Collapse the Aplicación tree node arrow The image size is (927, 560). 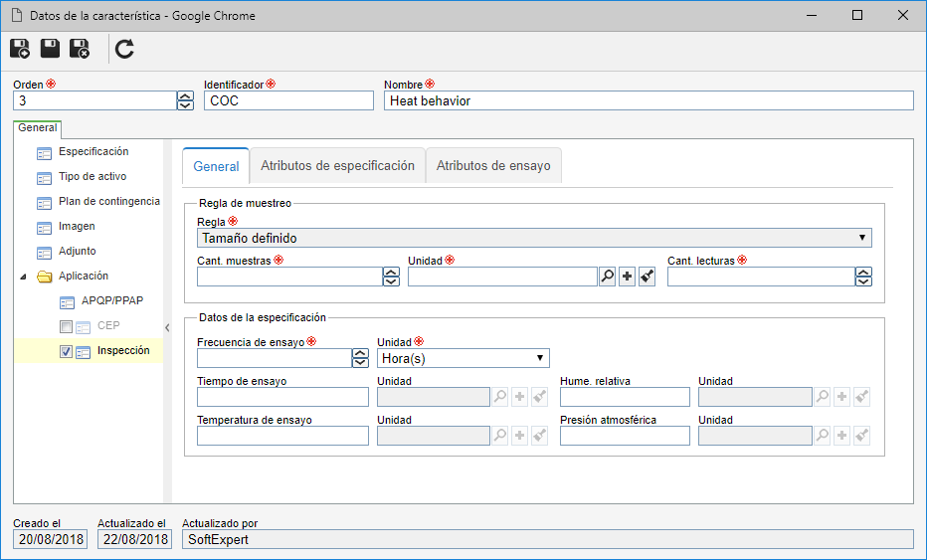click(23, 277)
